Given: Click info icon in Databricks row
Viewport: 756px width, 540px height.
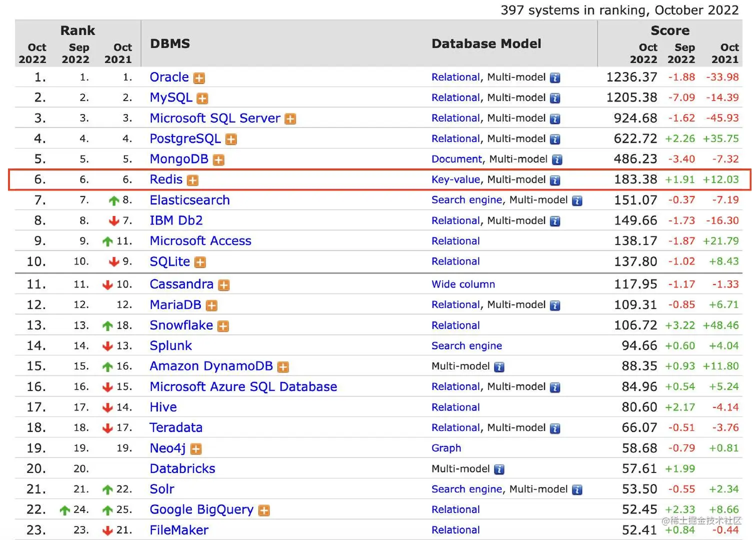Looking at the screenshot, I should [x=499, y=470].
